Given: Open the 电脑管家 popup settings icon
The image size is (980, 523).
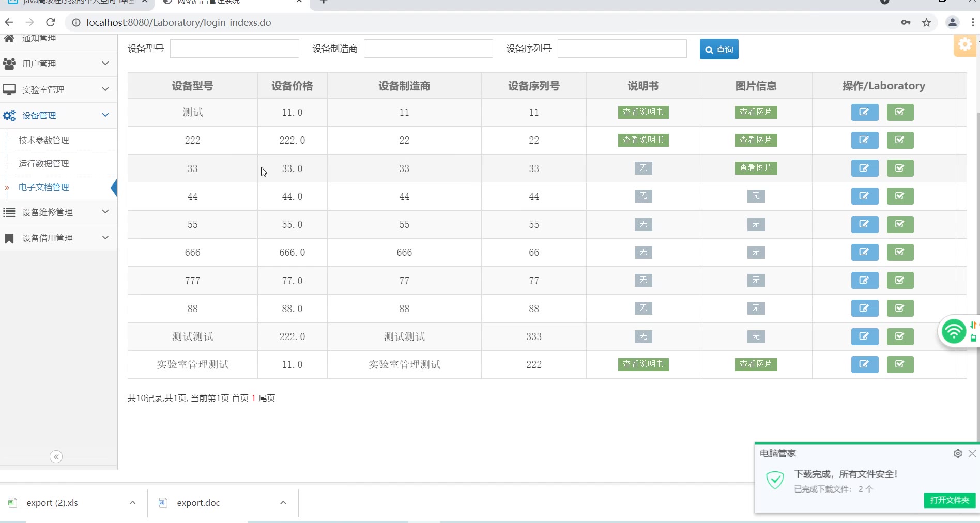Looking at the screenshot, I should pyautogui.click(x=957, y=453).
